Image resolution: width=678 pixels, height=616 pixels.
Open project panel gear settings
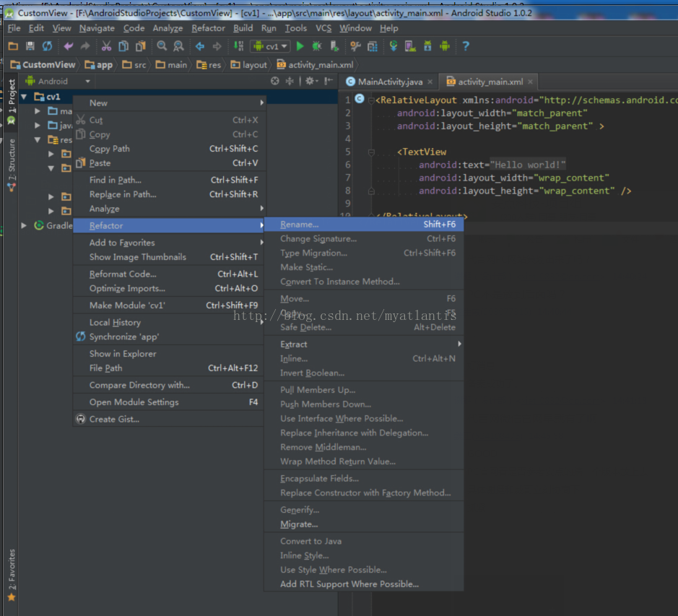(311, 81)
